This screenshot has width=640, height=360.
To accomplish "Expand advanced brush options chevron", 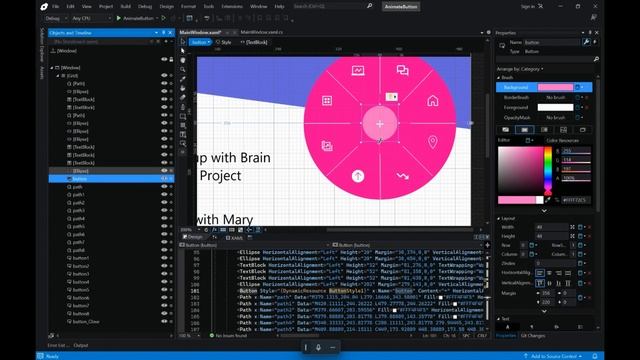I will tap(544, 211).
